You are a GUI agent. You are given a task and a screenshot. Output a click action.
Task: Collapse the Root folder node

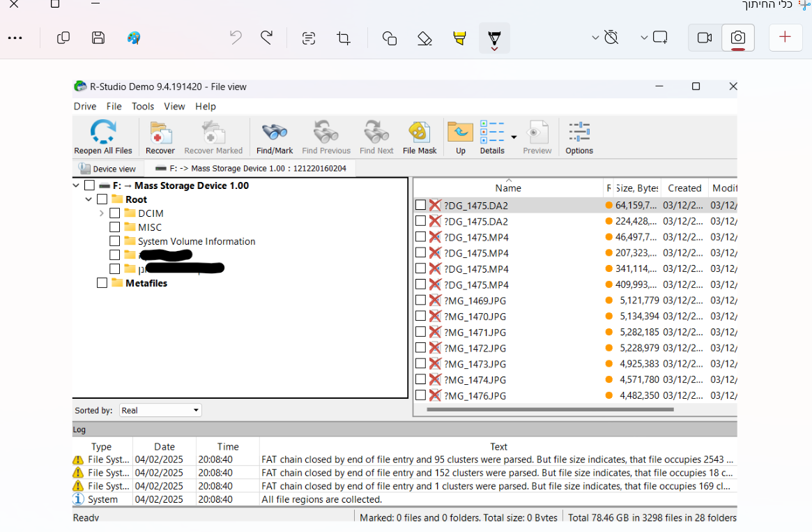[89, 199]
